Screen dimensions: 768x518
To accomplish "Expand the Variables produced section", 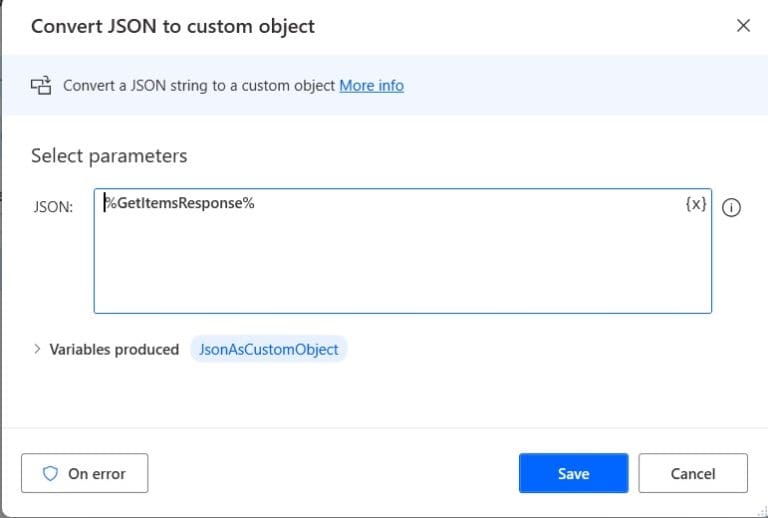I will tap(37, 349).
